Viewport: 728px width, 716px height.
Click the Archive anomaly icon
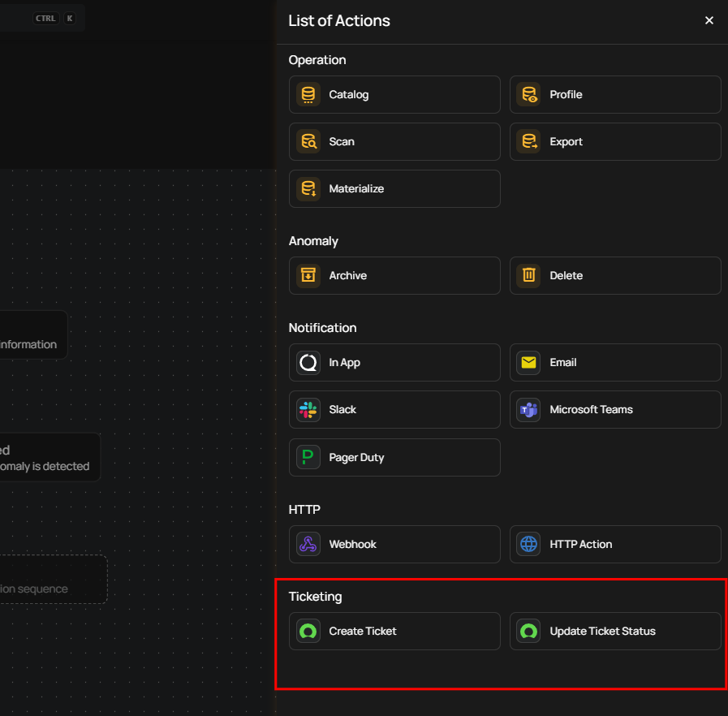(x=308, y=276)
